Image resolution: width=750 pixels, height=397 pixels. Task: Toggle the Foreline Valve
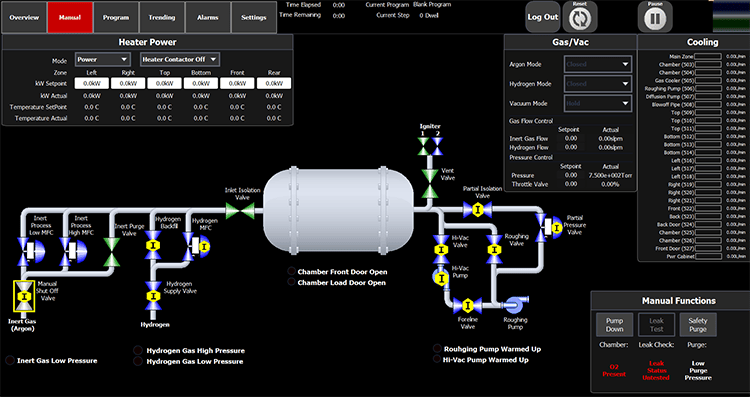467,305
